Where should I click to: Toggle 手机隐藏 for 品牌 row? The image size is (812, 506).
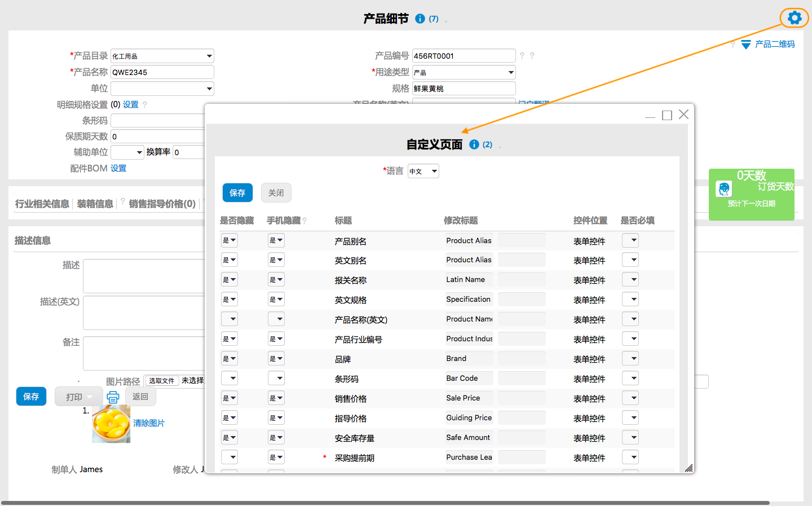tap(276, 359)
